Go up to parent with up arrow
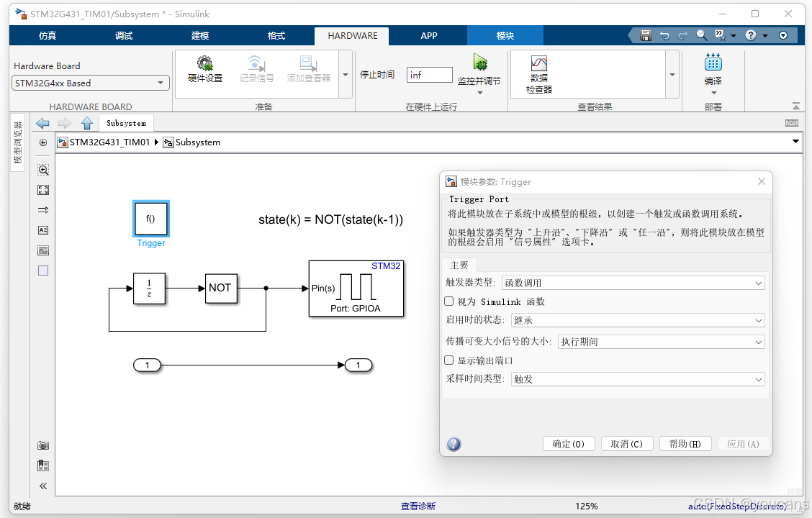The image size is (812, 518). click(86, 123)
